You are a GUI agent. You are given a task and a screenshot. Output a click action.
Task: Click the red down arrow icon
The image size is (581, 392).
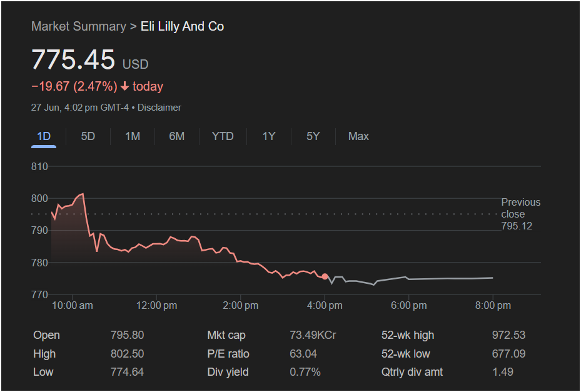pos(125,86)
